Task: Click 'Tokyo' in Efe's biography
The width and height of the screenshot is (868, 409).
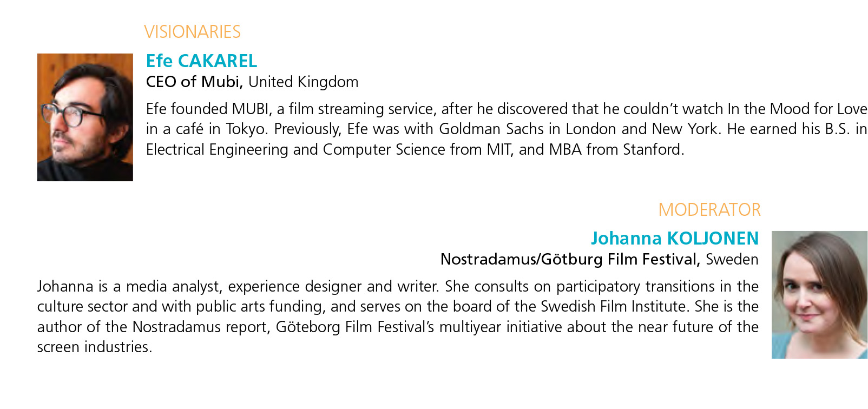Action: pyautogui.click(x=246, y=129)
